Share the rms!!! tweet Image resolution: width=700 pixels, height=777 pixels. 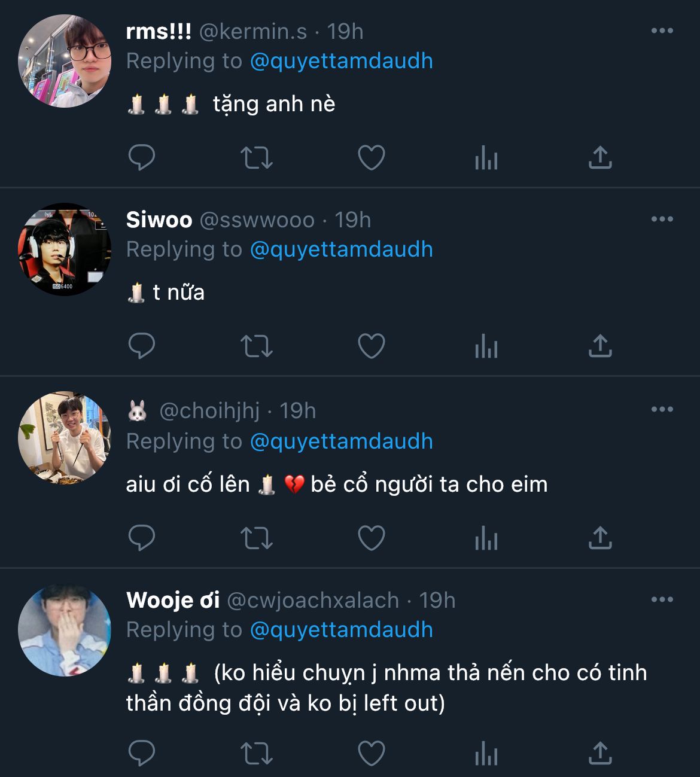(600, 157)
